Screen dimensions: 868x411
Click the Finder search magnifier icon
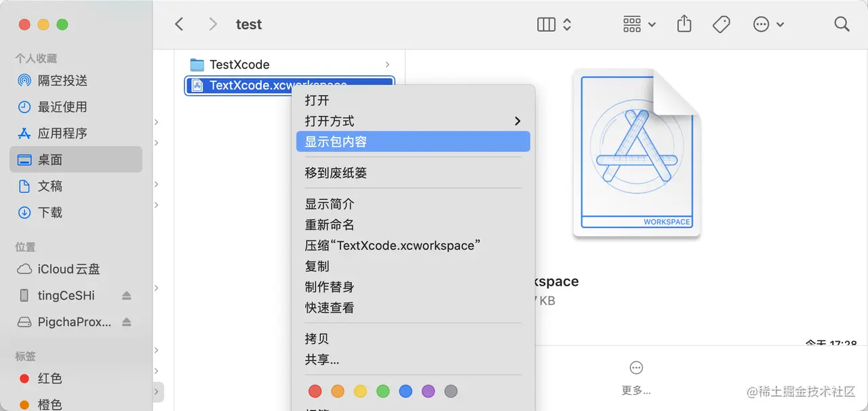click(x=842, y=24)
